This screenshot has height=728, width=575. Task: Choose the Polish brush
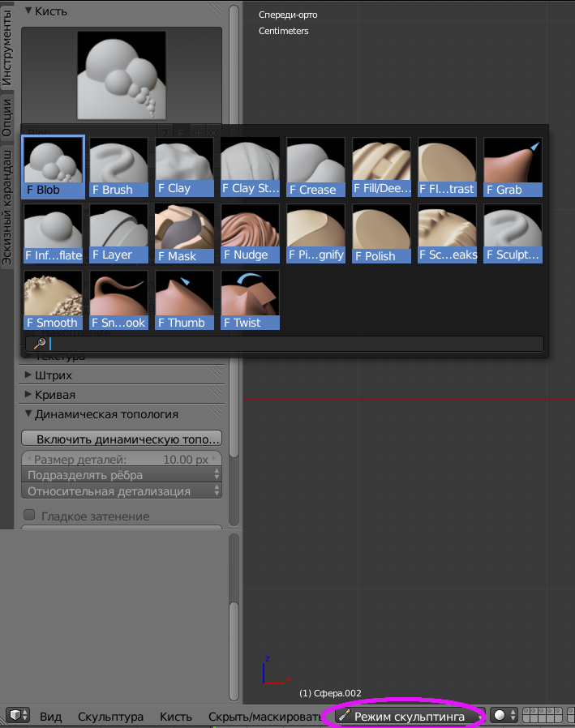(x=382, y=233)
